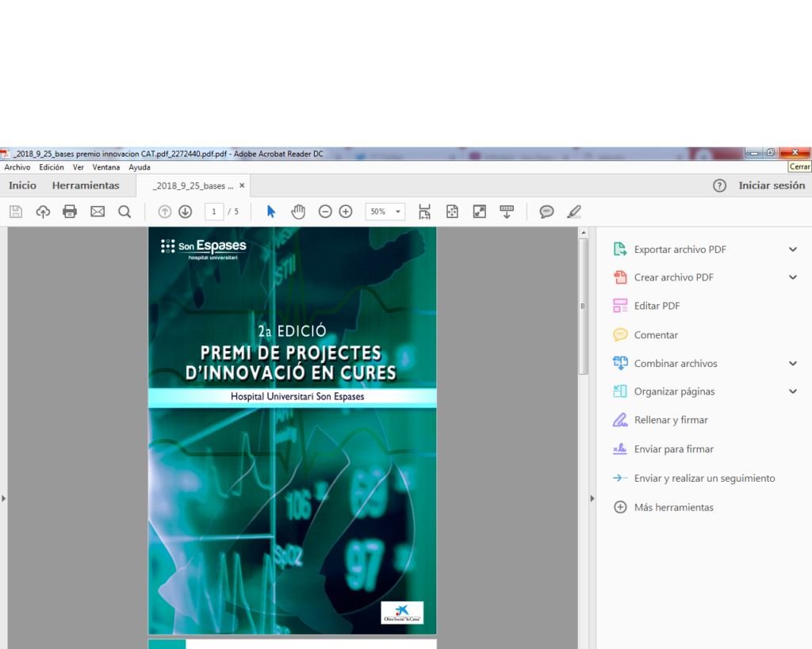Expand Combinar archivos section

[x=793, y=364]
